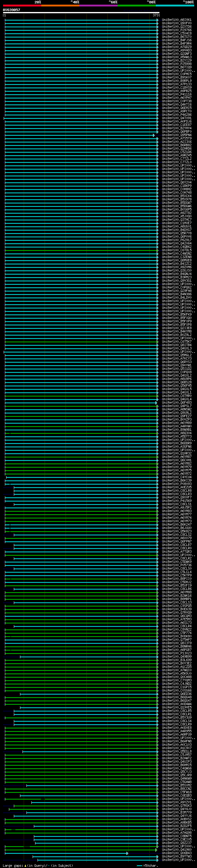Image resolution: width=197 pixels, height=868 pixels.
Task: Select label UniRef100_B5SXM2
Action: point(176,785)
